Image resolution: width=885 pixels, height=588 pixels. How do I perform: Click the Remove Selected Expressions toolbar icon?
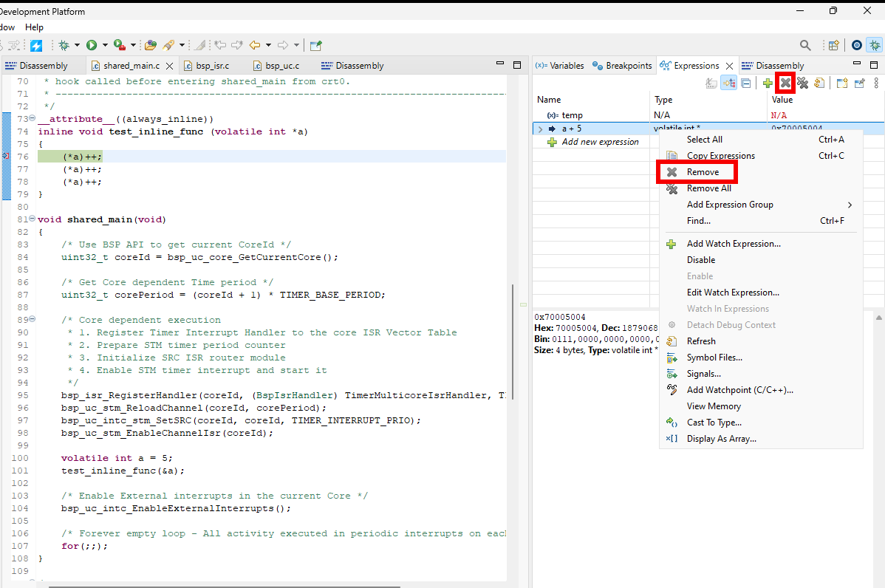pyautogui.click(x=785, y=83)
